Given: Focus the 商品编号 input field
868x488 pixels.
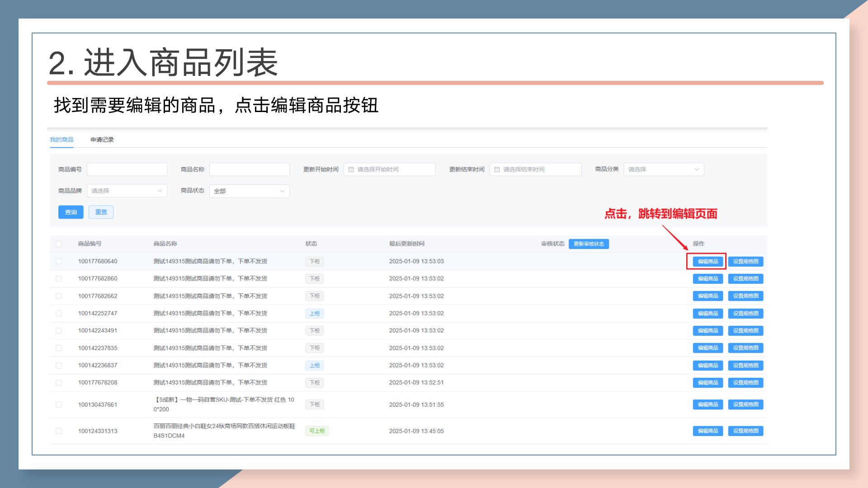Looking at the screenshot, I should [x=127, y=169].
